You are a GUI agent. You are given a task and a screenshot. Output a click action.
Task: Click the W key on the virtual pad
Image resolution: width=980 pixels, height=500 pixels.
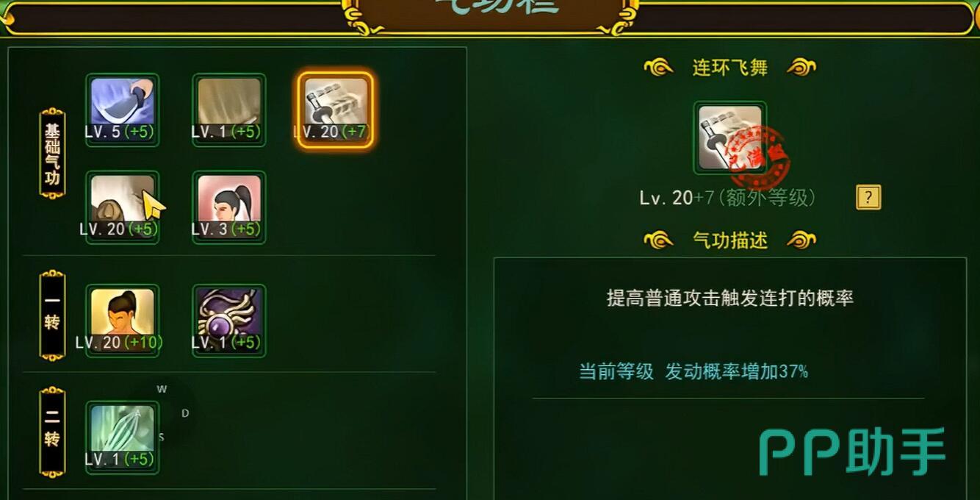(x=162, y=389)
